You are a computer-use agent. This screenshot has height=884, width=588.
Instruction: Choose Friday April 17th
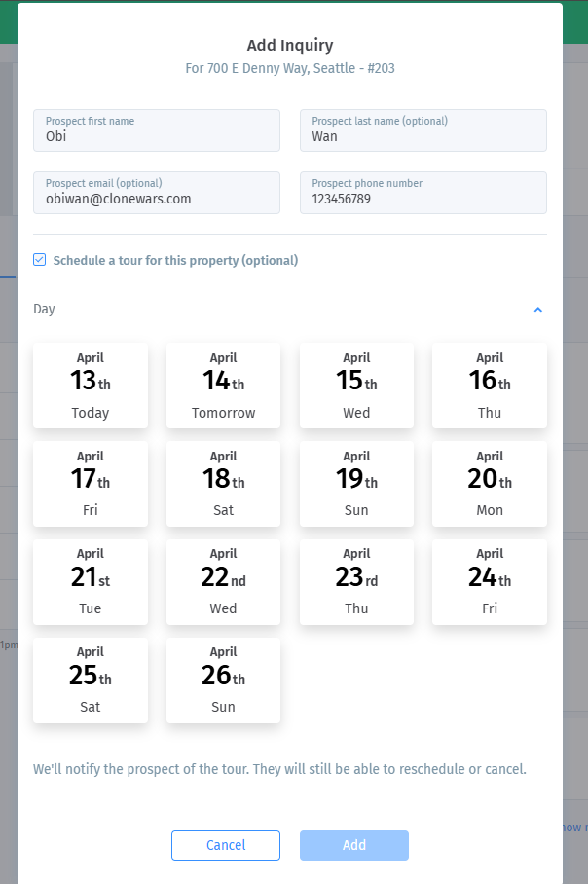pyautogui.click(x=91, y=484)
